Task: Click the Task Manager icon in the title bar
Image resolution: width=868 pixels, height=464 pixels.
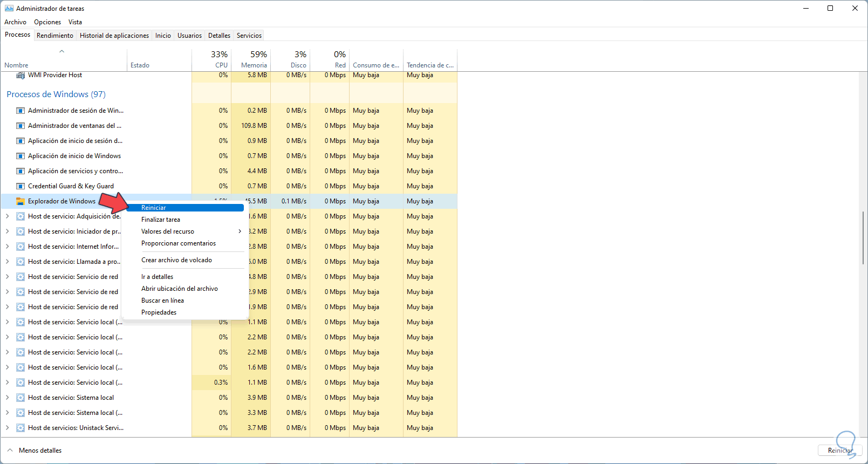Action: [9, 9]
